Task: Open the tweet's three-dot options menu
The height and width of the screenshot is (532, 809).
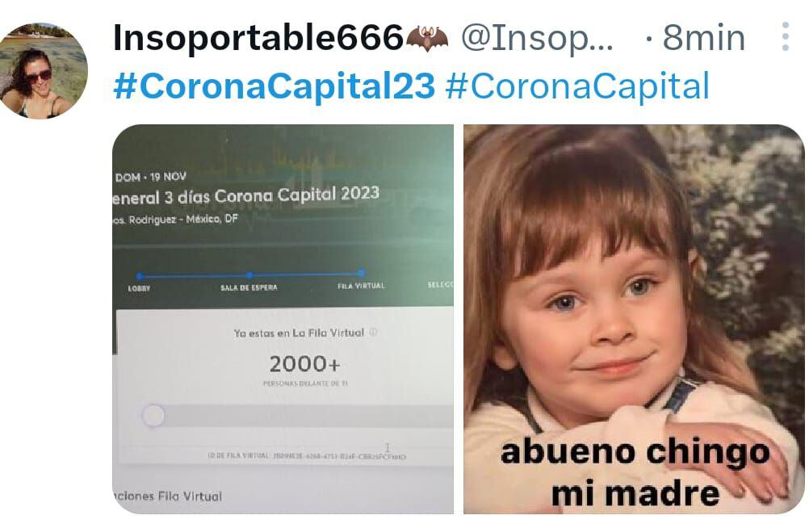Action: [x=785, y=36]
